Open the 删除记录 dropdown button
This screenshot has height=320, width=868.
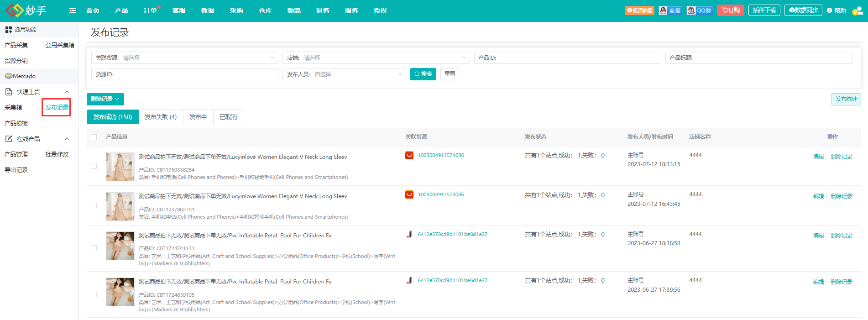pyautogui.click(x=105, y=99)
